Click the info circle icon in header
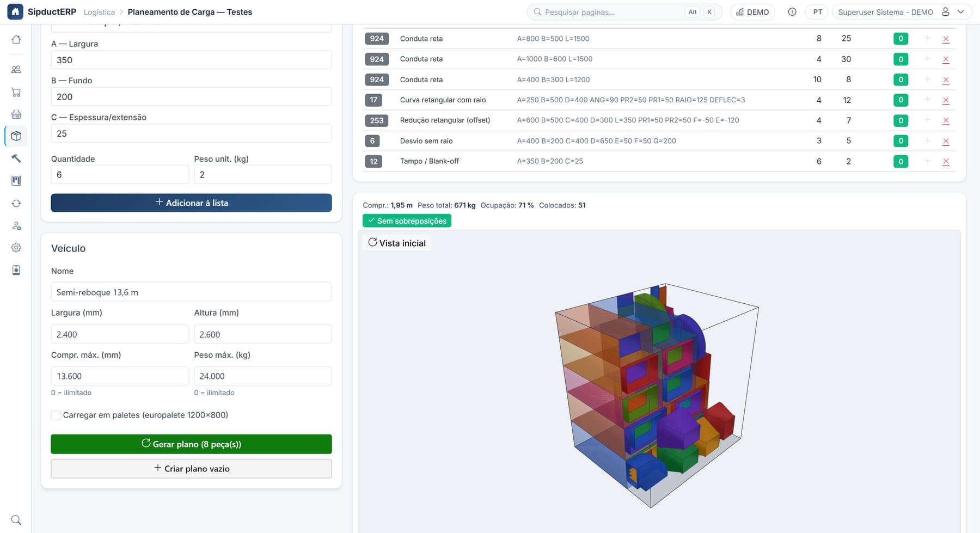980x533 pixels. pos(792,12)
